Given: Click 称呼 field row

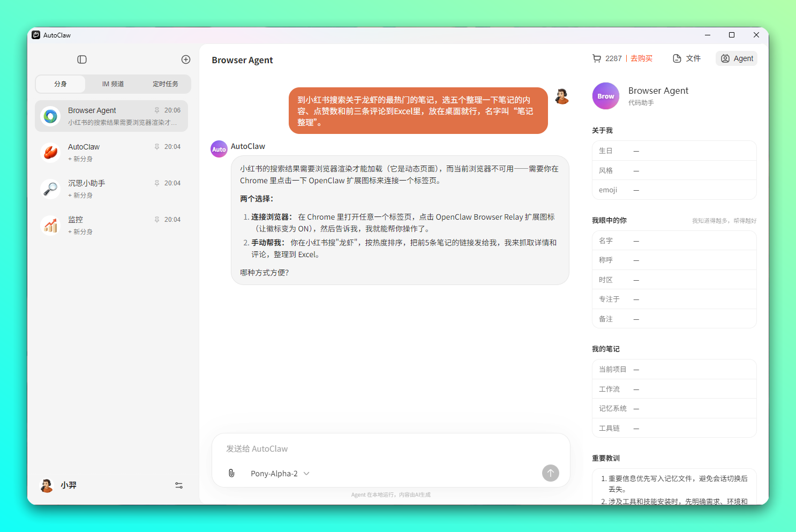Looking at the screenshot, I should 674,260.
